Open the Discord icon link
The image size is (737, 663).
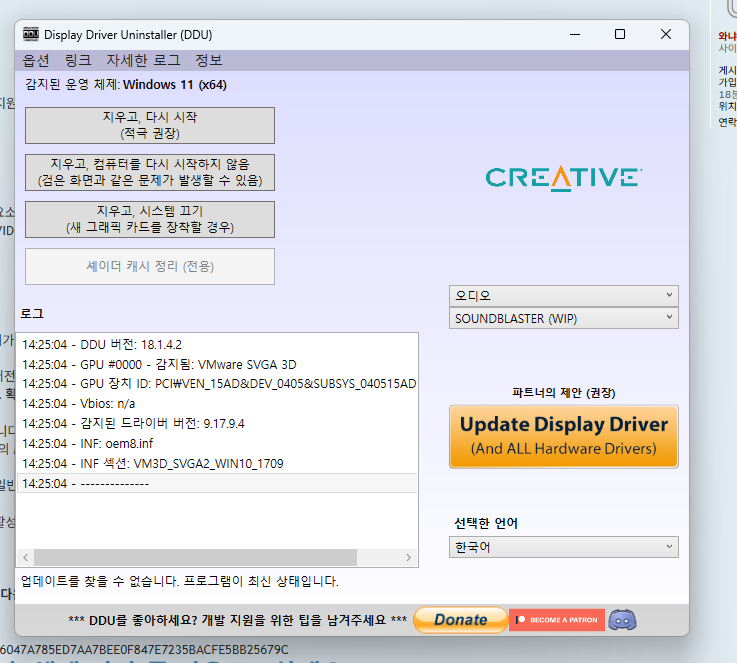coord(622,620)
